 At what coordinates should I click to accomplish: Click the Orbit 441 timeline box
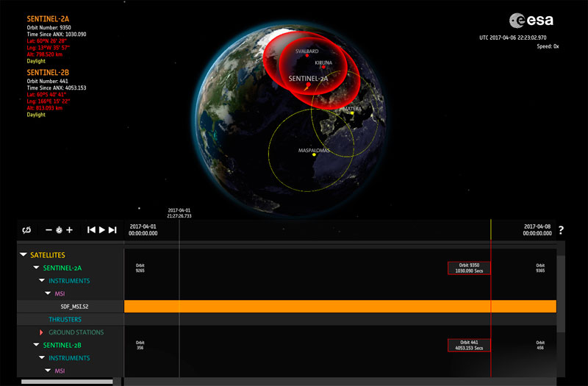coord(469,345)
